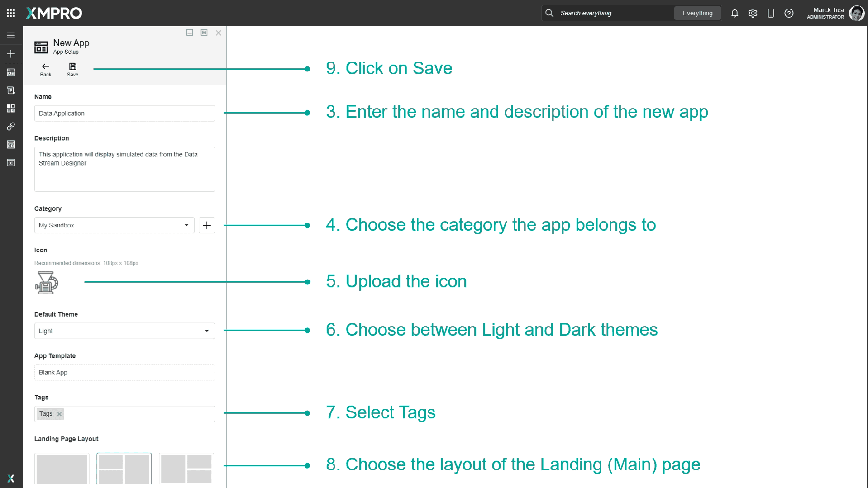Select the middle Landing Page Layout option

[x=124, y=469]
